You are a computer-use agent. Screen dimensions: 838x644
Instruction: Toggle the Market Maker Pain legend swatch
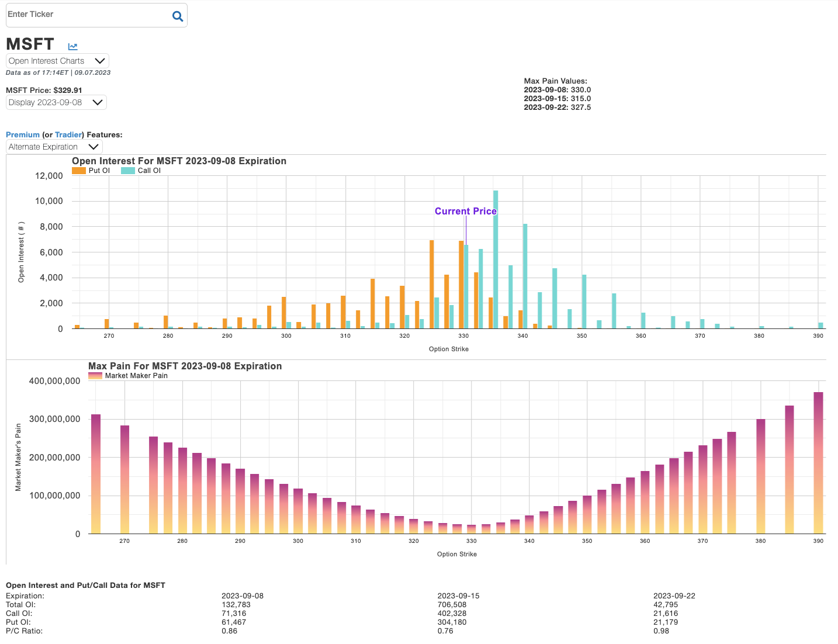(95, 376)
